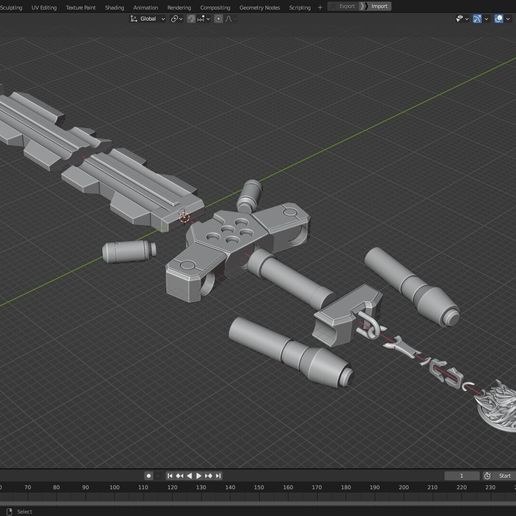Image resolution: width=516 pixels, height=516 pixels.
Task: Click frame 70 on the timeline ruler
Action: (x=28, y=487)
